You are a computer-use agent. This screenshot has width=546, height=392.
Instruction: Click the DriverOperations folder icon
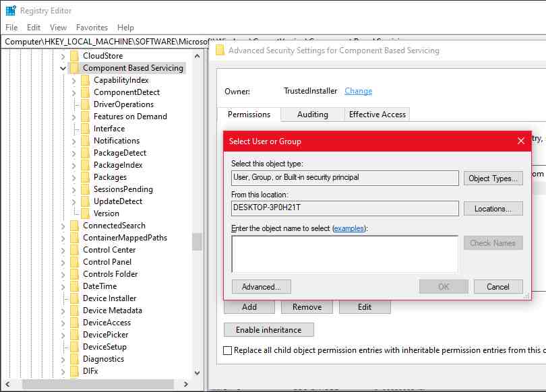point(86,104)
